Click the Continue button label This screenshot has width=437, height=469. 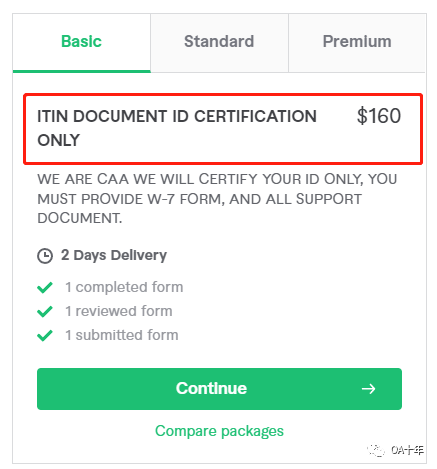tap(211, 388)
